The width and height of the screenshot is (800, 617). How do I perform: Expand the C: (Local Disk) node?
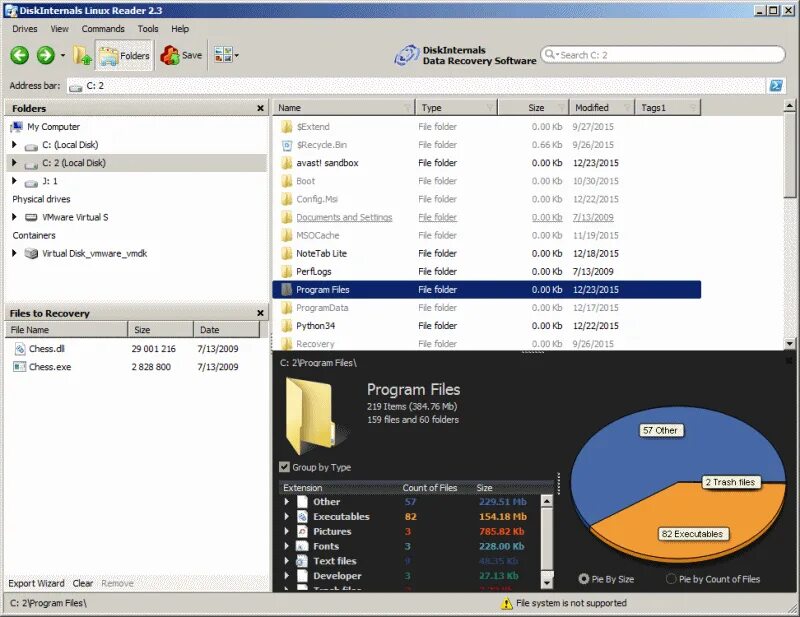click(x=14, y=144)
